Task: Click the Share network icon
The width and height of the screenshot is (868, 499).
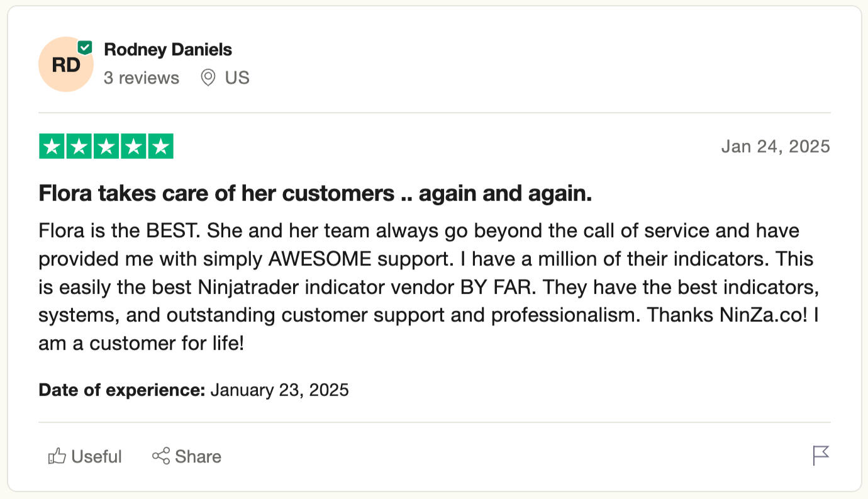Action: pos(161,456)
